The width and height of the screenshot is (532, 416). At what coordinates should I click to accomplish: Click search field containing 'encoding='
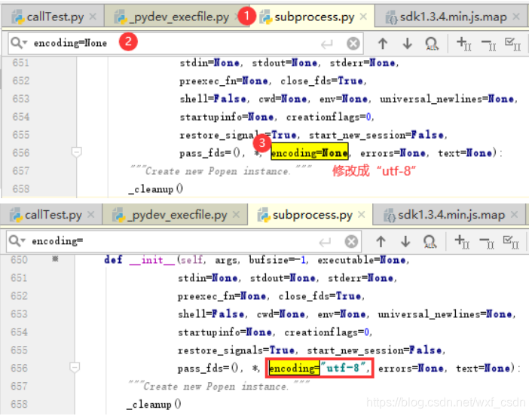pyautogui.click(x=184, y=241)
